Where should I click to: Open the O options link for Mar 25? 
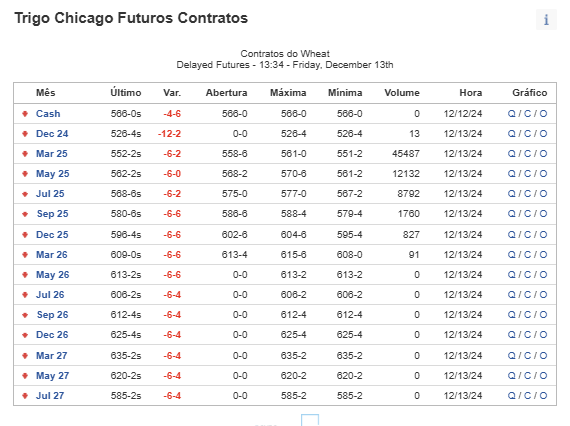pyautogui.click(x=543, y=154)
